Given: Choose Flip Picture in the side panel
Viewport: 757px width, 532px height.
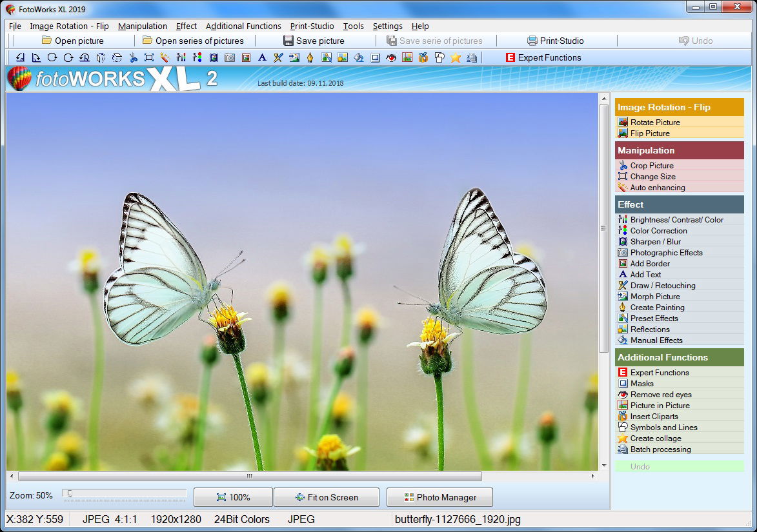Looking at the screenshot, I should coord(680,133).
